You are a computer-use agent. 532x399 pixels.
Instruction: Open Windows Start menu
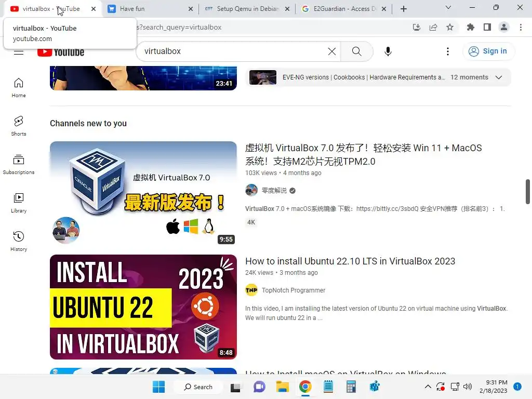pos(158,387)
